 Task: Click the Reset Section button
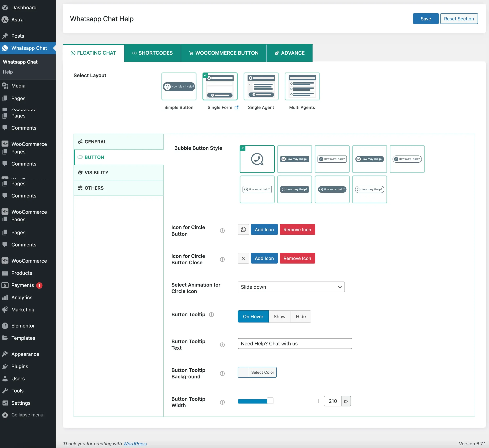(459, 19)
